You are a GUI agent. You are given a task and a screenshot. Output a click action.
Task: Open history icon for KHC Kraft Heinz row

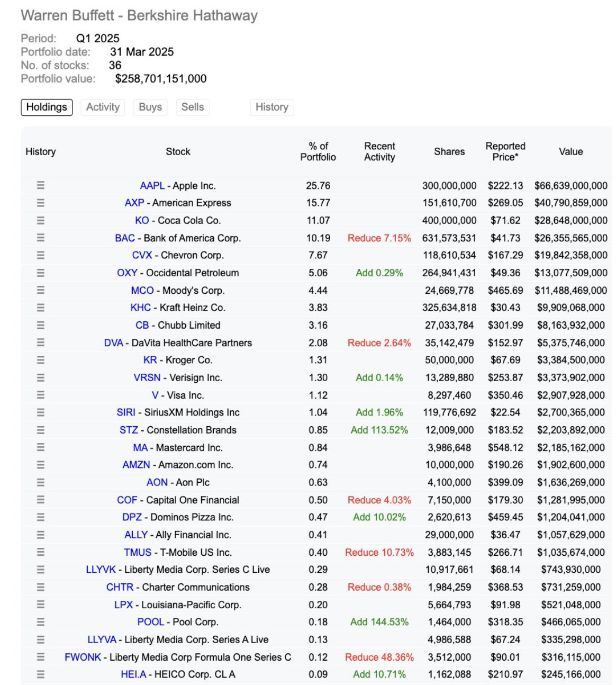(41, 308)
